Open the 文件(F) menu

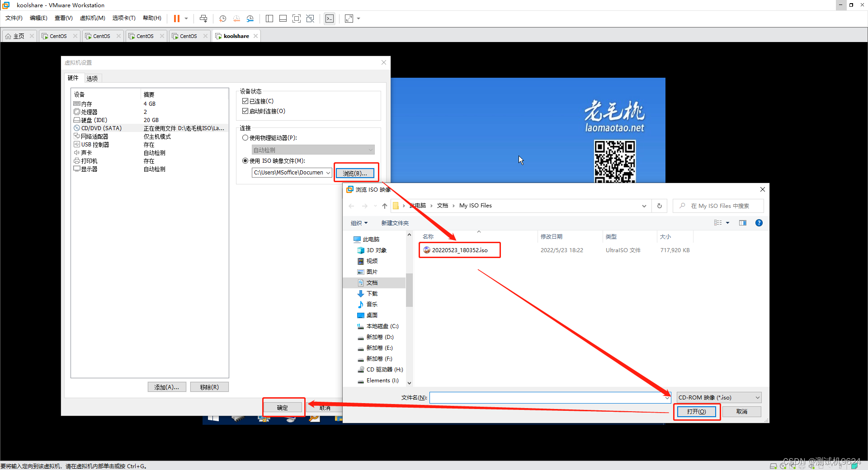click(14, 18)
